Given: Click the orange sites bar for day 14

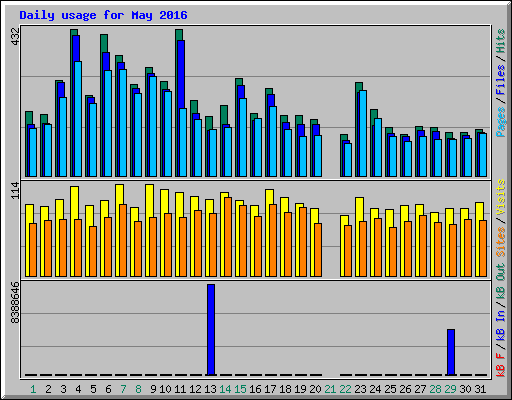Looking at the screenshot, I should [x=228, y=237].
